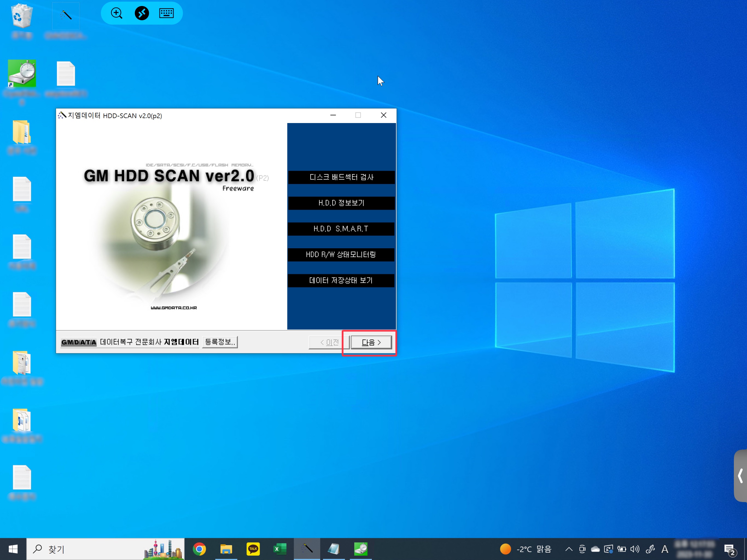747x560 pixels.
Task: Open Notepad from the taskbar
Action: click(334, 549)
